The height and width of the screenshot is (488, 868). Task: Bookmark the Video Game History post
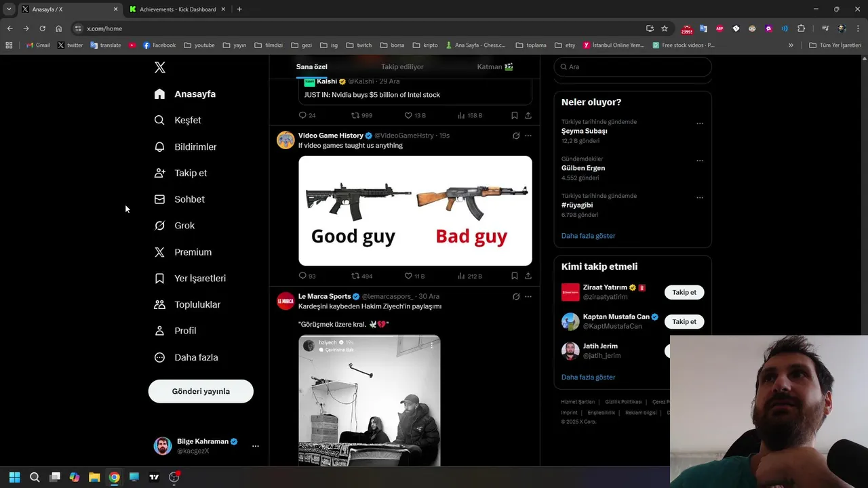pos(515,276)
